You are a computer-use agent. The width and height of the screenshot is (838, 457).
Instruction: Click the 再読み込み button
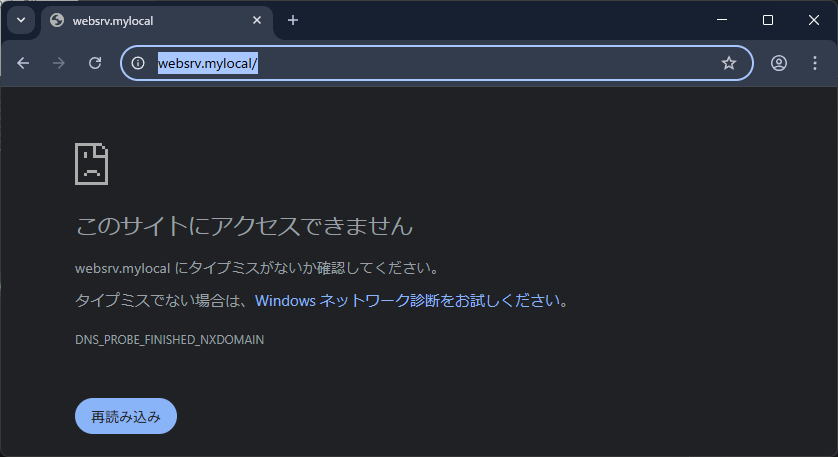(126, 416)
